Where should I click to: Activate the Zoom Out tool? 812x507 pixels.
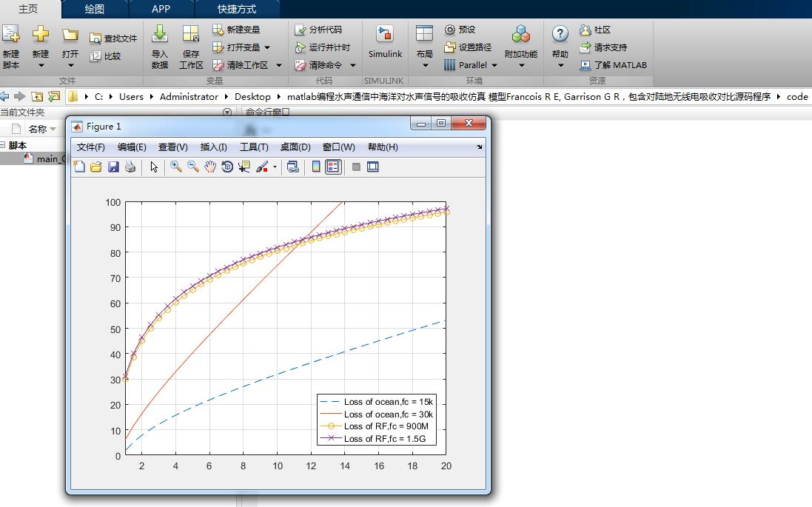coord(193,167)
